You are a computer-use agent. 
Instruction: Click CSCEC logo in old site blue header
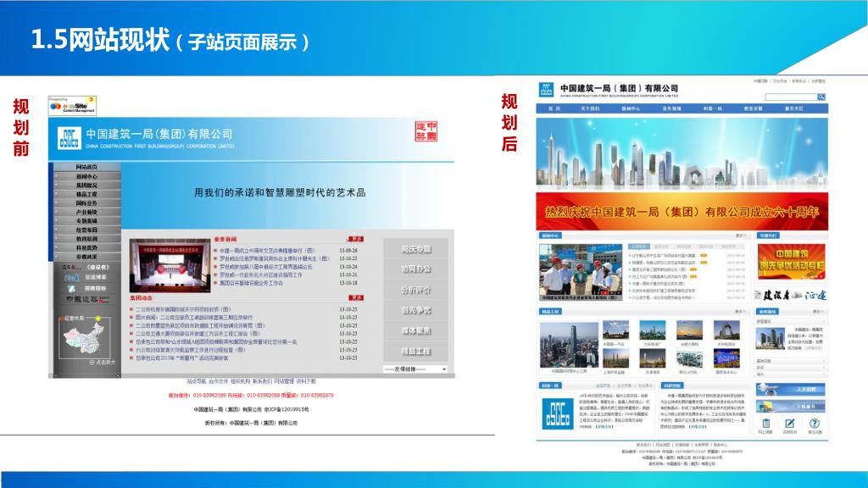tap(70, 138)
